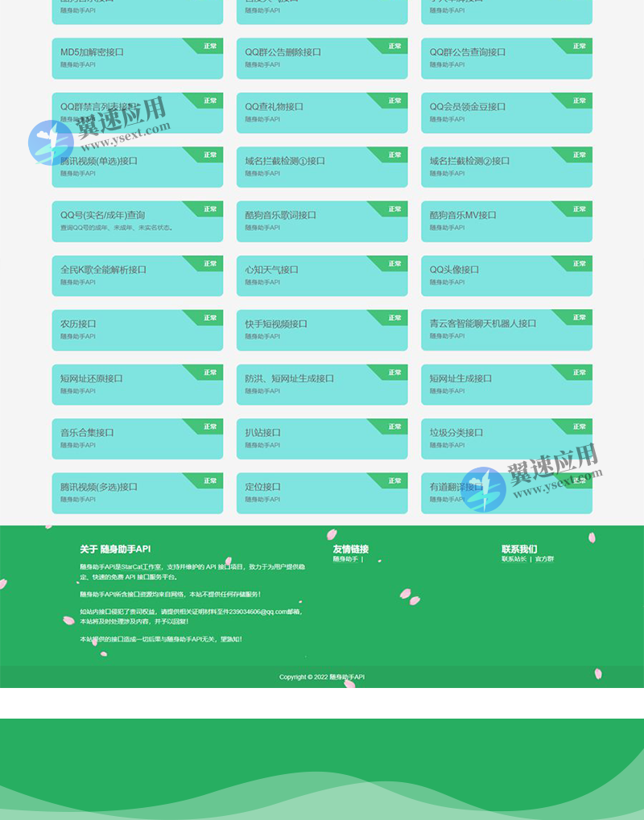Open the 域名拦截检测①接口 card
Image resolution: width=644 pixels, height=820 pixels.
[322, 167]
